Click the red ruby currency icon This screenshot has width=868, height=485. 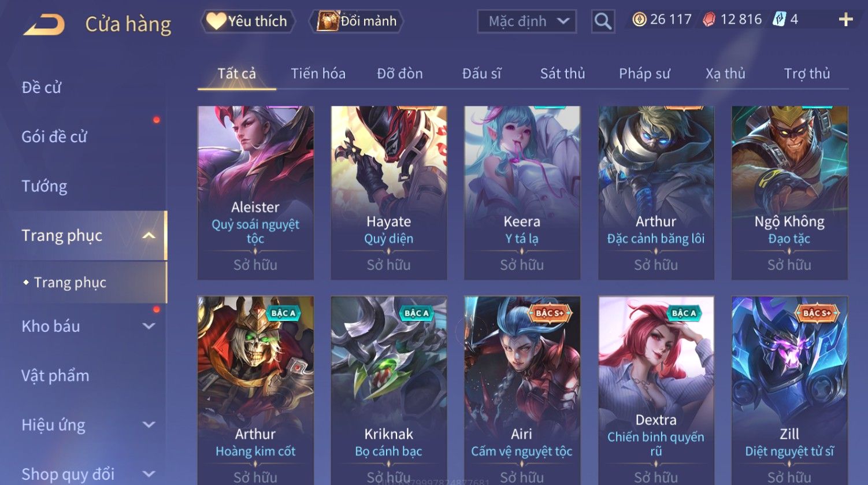point(709,20)
